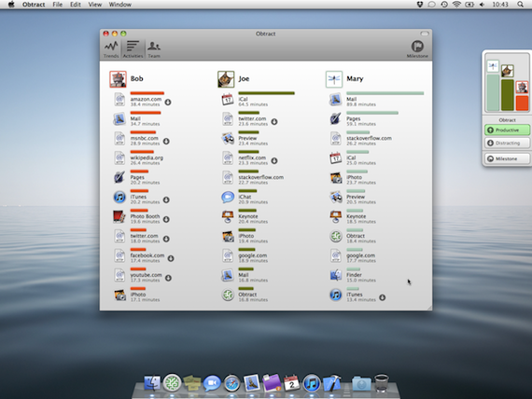Open the Trends view in toolbar
This screenshot has height=399, width=532.
point(111,49)
